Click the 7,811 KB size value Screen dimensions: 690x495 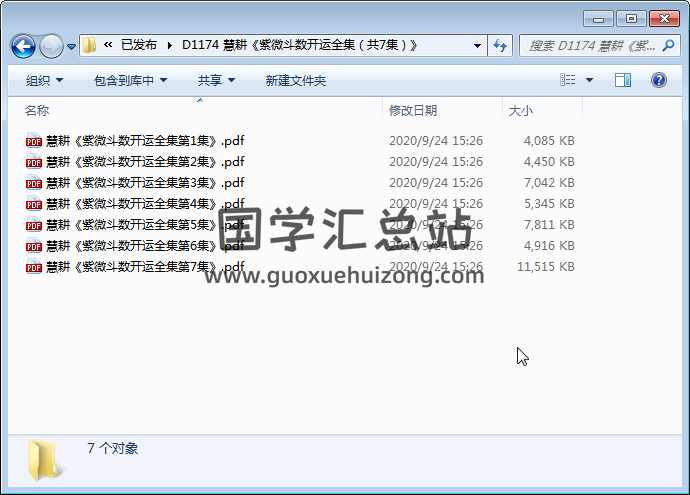[549, 224]
